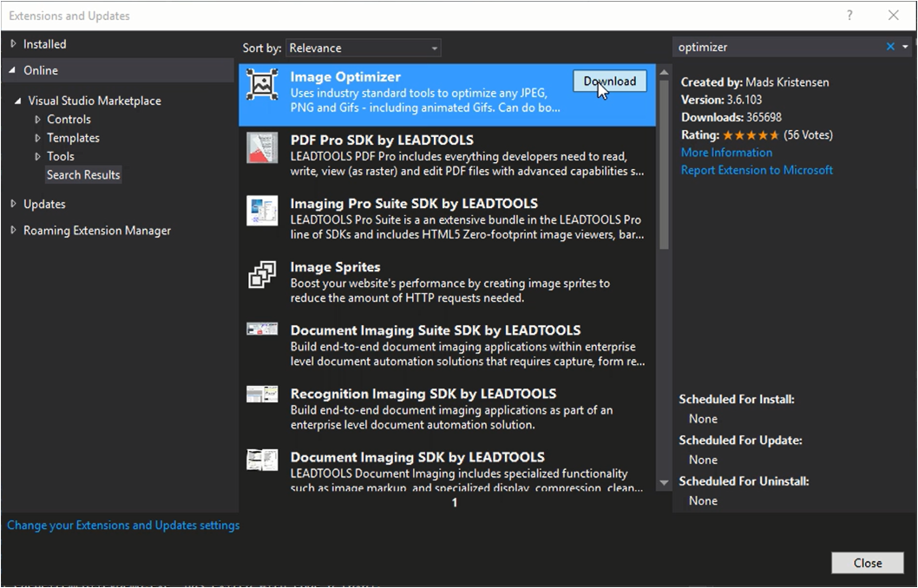The width and height of the screenshot is (918, 588).
Task: Open the search box dropdown arrow
Action: [905, 47]
